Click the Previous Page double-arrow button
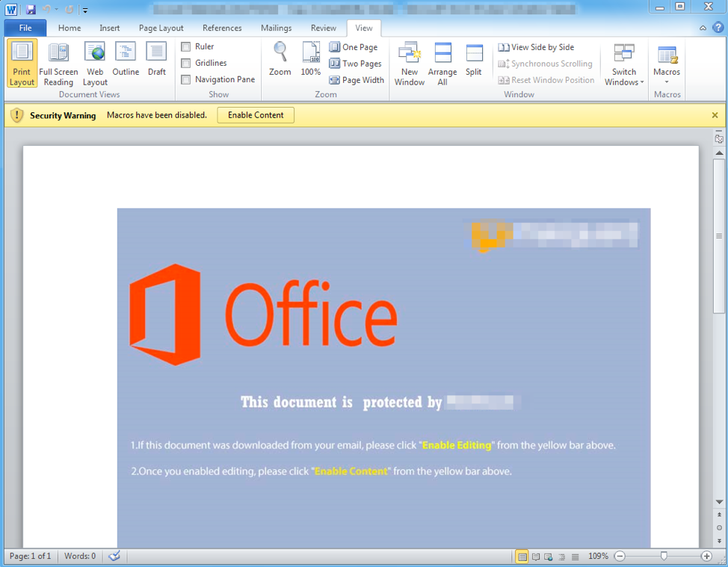 (719, 515)
